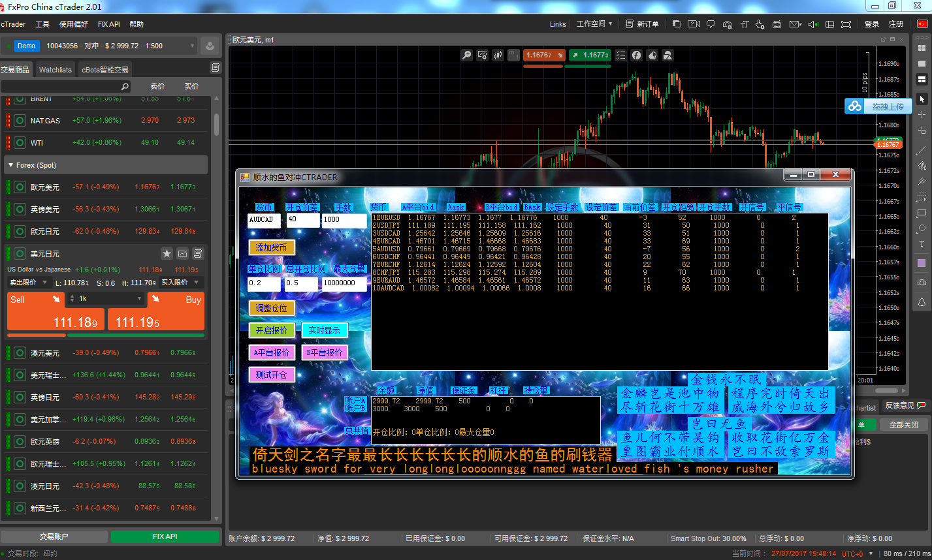Select the ellipse shape tool

point(922,228)
